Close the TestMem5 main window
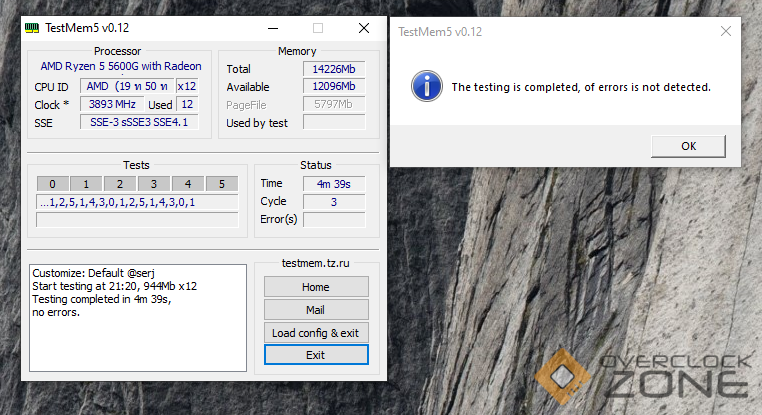Screen dimensions: 762x415 (x=362, y=29)
